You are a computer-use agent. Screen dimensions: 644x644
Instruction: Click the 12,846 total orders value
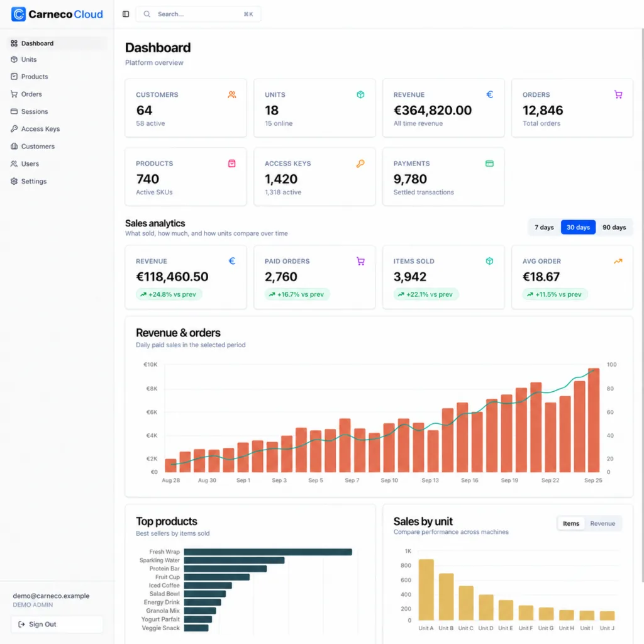tap(543, 110)
